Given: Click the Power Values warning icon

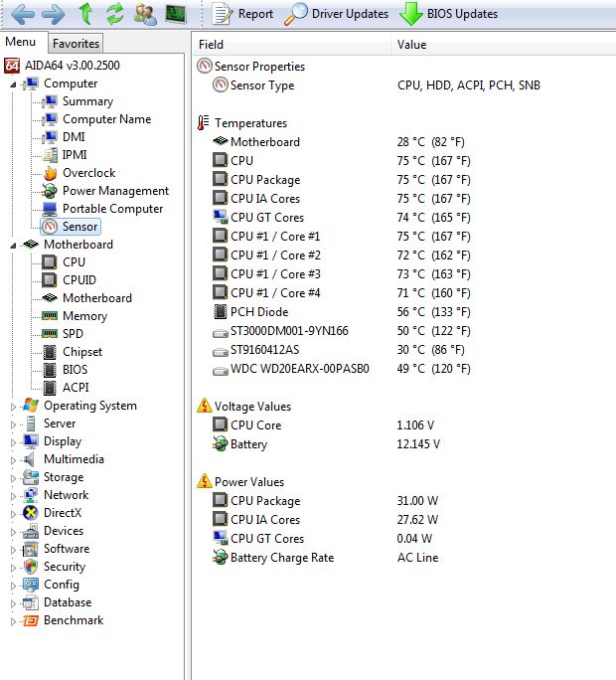Looking at the screenshot, I should 205,481.
